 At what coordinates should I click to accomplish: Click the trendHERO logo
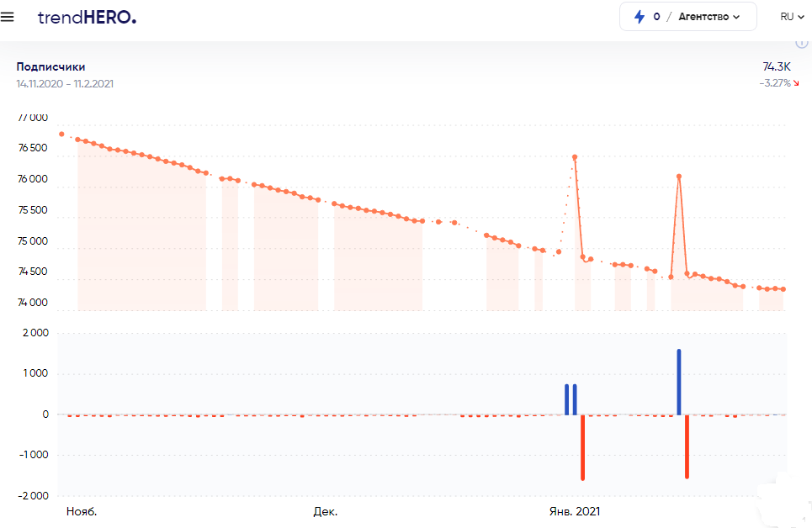click(87, 17)
